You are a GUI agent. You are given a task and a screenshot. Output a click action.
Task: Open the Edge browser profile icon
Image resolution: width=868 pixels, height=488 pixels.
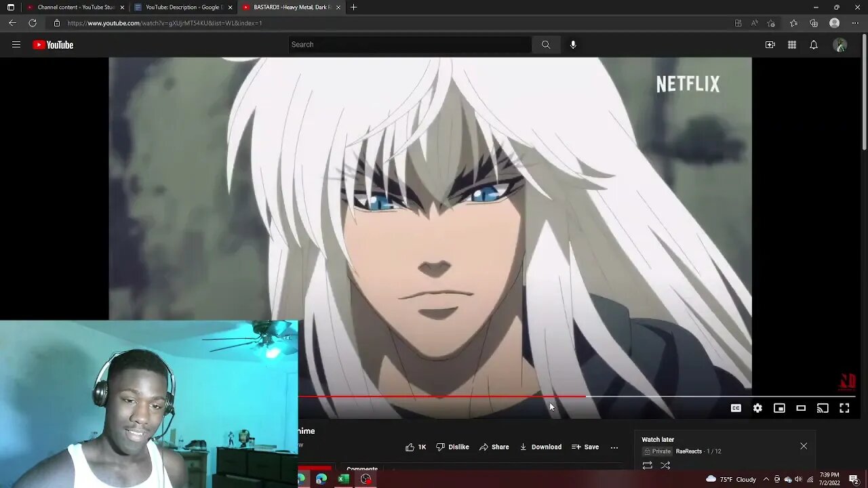(835, 23)
